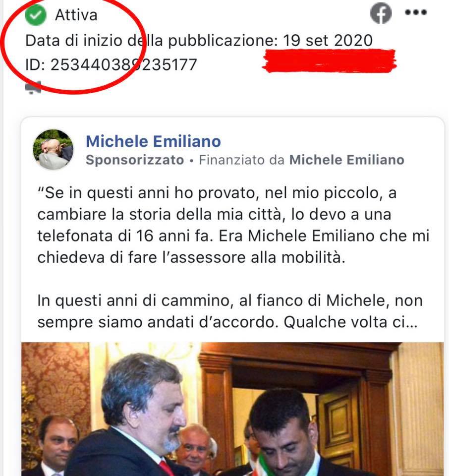449x476 pixels.
Task: Click the paragraph starting "In questi anni di cammino"
Action: click(229, 311)
